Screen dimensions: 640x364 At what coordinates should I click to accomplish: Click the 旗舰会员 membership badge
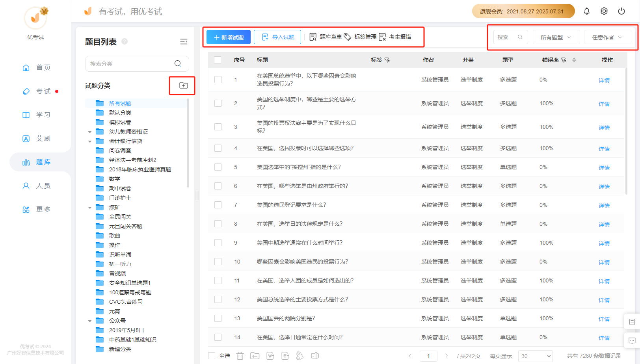pos(523,11)
